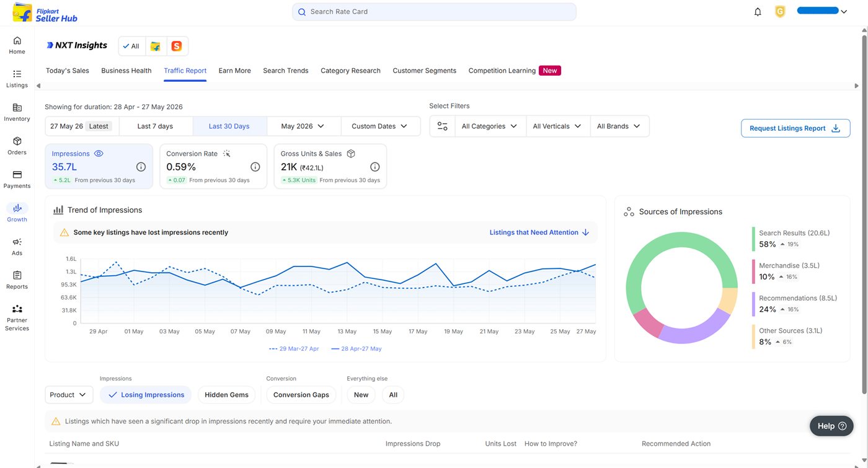Expand the All Verticals dropdown
The image size is (868, 468).
(x=557, y=126)
